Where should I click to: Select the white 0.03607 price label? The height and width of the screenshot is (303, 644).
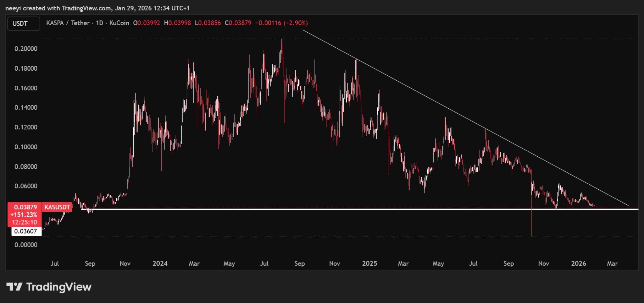point(26,231)
